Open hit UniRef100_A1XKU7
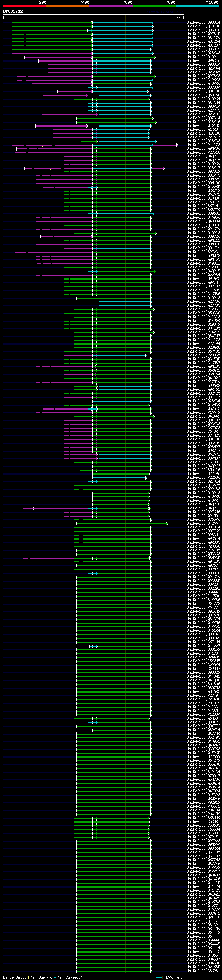This screenshot has height=980, width=222. 203,129
